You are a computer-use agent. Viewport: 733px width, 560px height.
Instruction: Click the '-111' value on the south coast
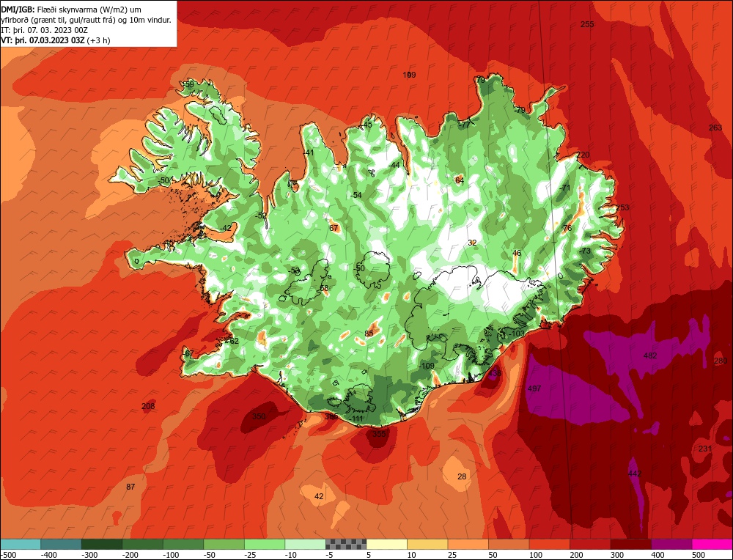[356, 419]
